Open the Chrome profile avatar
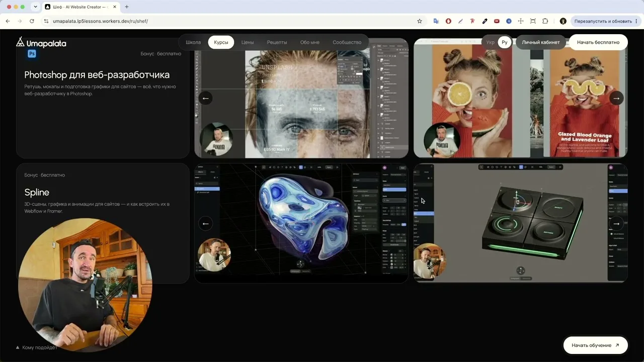Image resolution: width=644 pixels, height=362 pixels. click(x=563, y=21)
